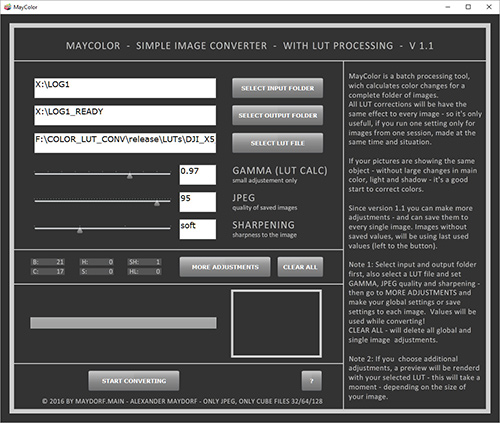Click the SHARPENING label
Image resolution: width=500 pixels, height=423 pixels.
263,225
